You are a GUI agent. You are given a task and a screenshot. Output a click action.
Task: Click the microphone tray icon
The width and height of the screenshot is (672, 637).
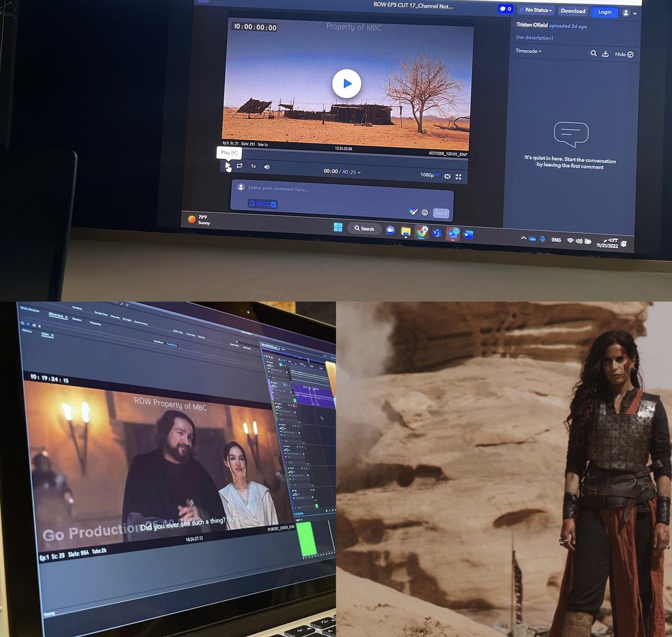pos(542,239)
